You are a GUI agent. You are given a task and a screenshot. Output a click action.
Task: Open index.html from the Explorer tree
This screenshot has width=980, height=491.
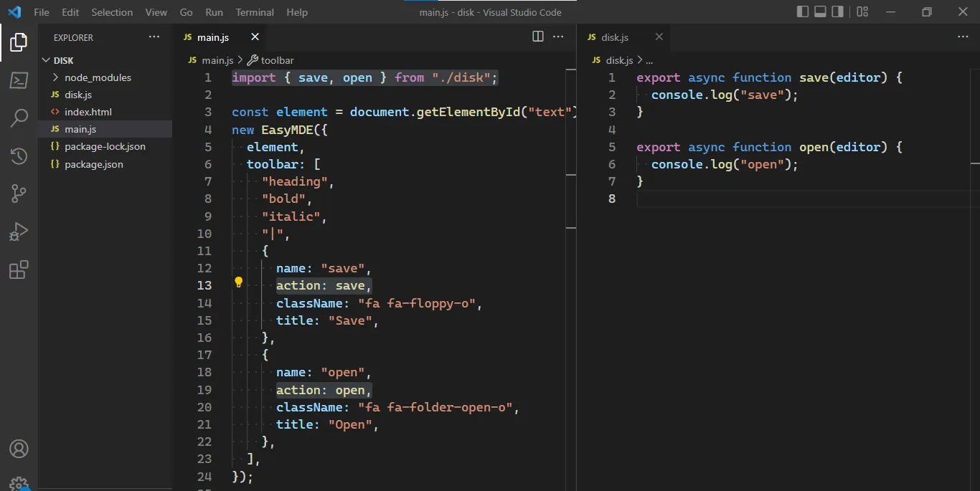pos(105,112)
